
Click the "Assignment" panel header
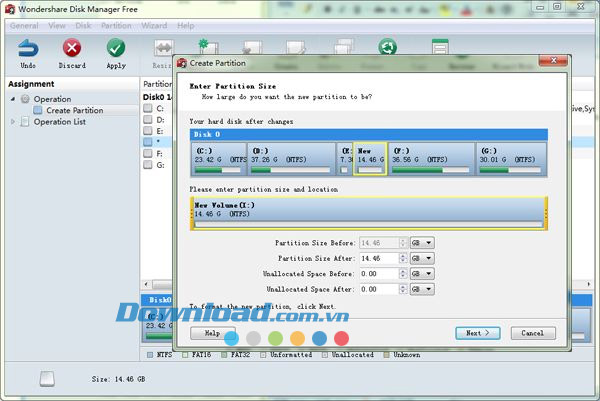(31, 84)
